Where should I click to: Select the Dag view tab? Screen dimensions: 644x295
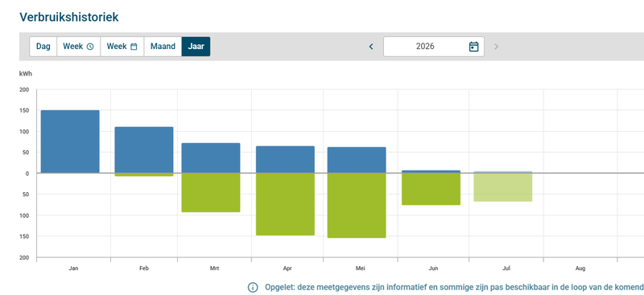(43, 47)
